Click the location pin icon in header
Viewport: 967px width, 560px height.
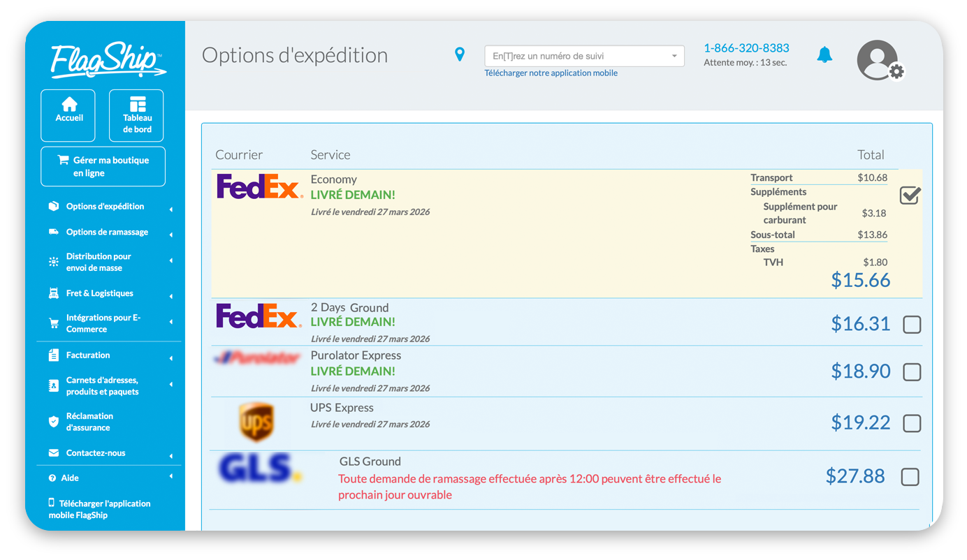[460, 54]
